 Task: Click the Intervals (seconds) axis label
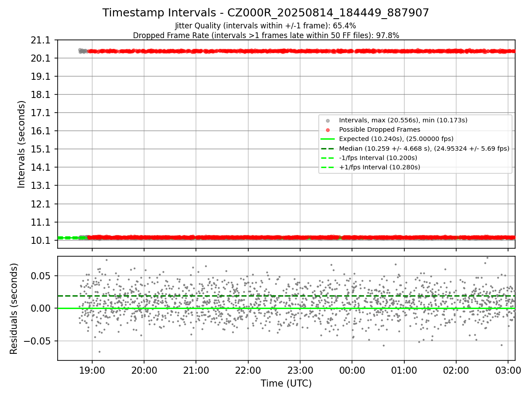21,144
